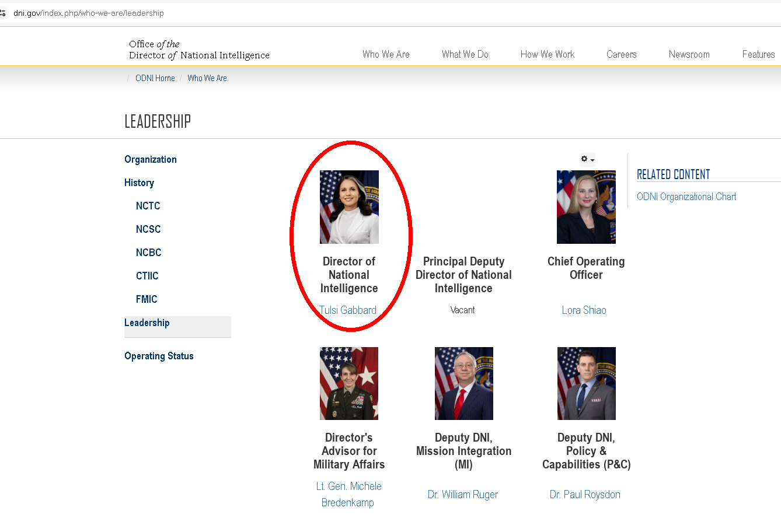This screenshot has width=781, height=532.
Task: Open Operating Status in the sidebar
Action: tap(159, 356)
